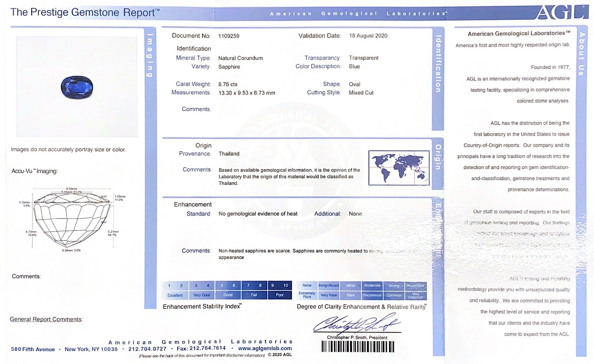Open the www.aglgemlab.com link
The width and height of the screenshot is (594, 364).
pos(265,348)
